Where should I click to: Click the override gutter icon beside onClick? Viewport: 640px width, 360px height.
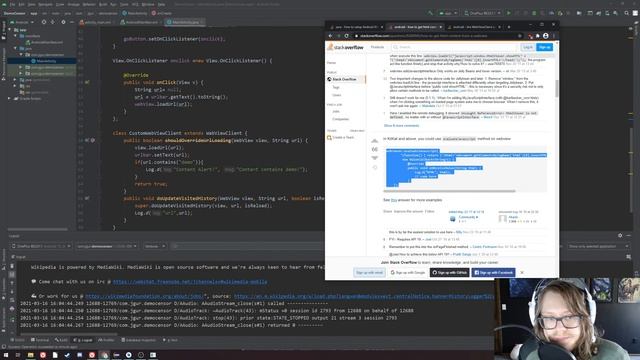[x=87, y=82]
